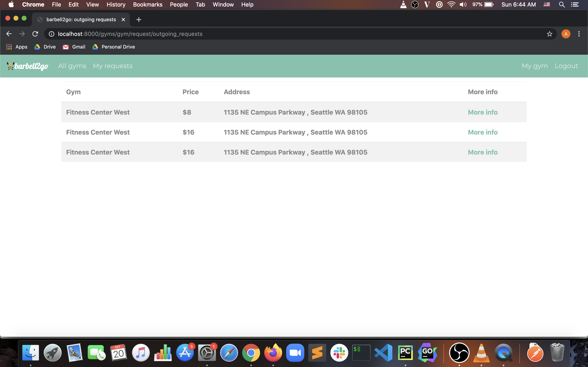Open the Bookmarks menu
This screenshot has width=588, height=367.
[x=147, y=5]
